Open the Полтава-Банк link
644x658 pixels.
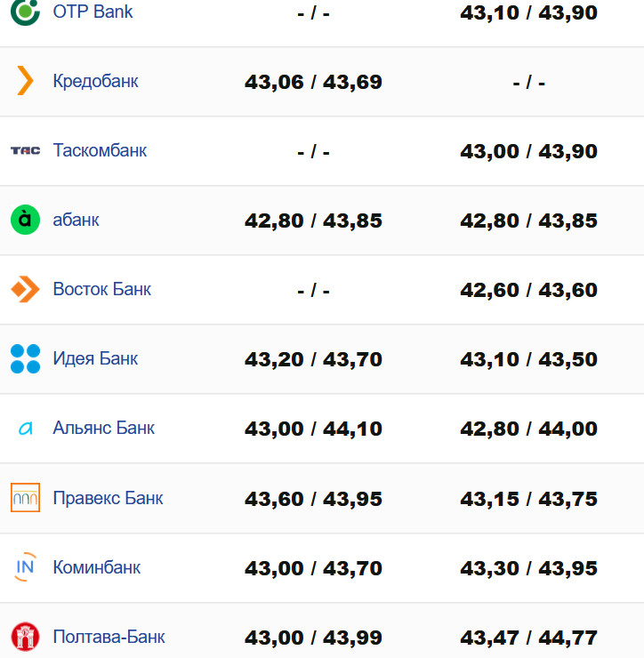pos(109,637)
